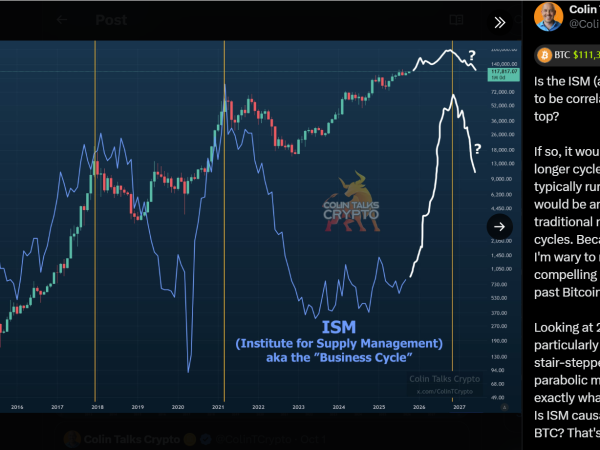This screenshot has width=600, height=450.
Task: Click the "9,000.00" price axis label
Action: tap(501, 179)
